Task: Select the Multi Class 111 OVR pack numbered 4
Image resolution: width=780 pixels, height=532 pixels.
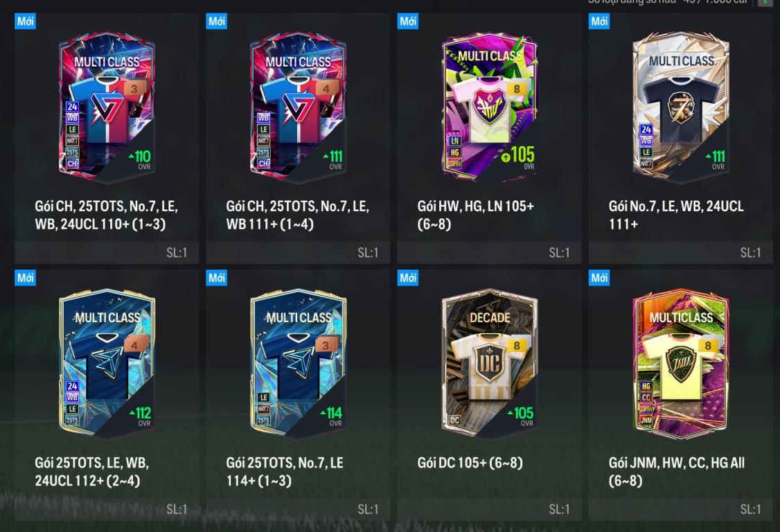Action: [x=298, y=109]
